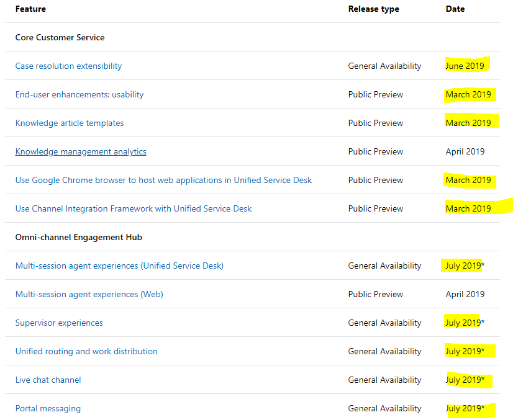
Task: Open Use Google Chrome browser to host link
Action: tap(163, 180)
